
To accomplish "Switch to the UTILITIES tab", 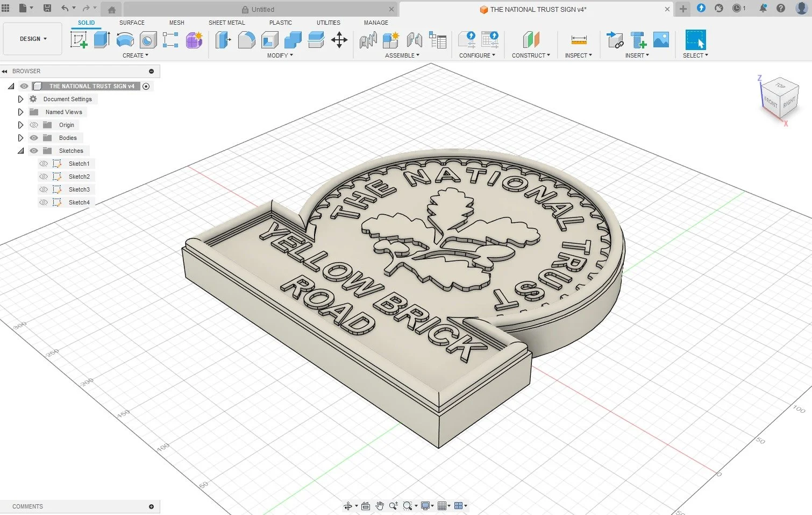I will 328,23.
